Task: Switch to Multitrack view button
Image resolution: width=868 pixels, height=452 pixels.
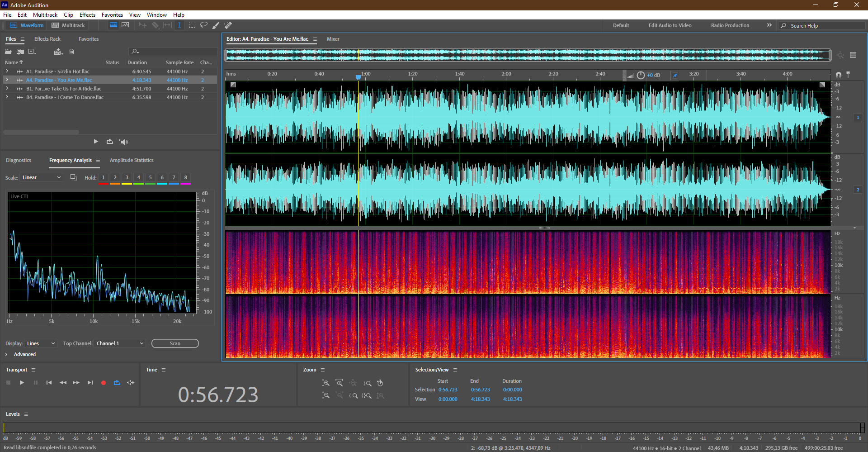Action: point(68,25)
